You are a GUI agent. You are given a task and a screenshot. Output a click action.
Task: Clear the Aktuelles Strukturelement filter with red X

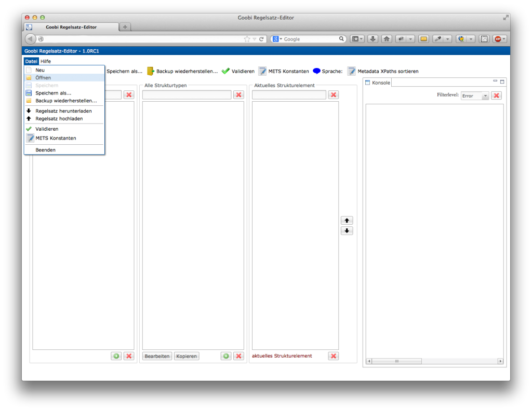coord(334,95)
